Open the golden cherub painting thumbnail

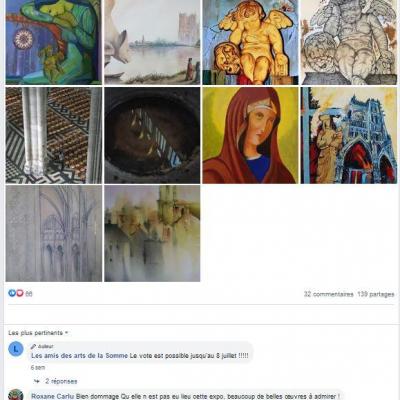[250, 42]
